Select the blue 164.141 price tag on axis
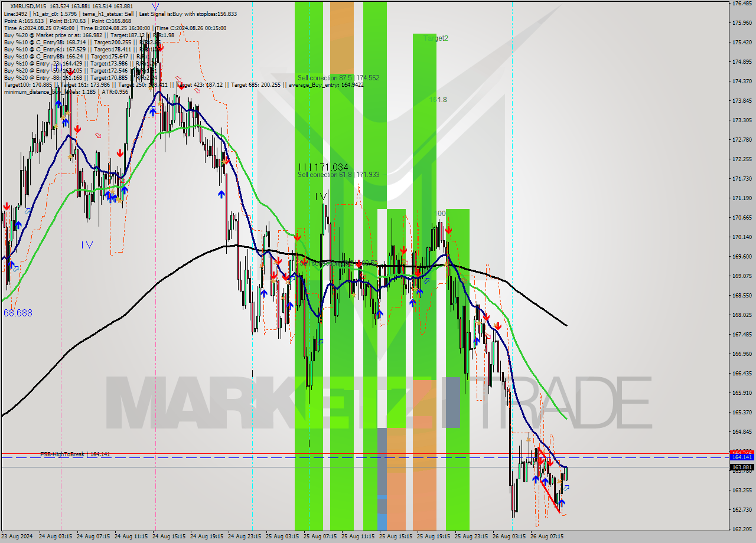Image resolution: width=756 pixels, height=543 pixels. (742, 457)
